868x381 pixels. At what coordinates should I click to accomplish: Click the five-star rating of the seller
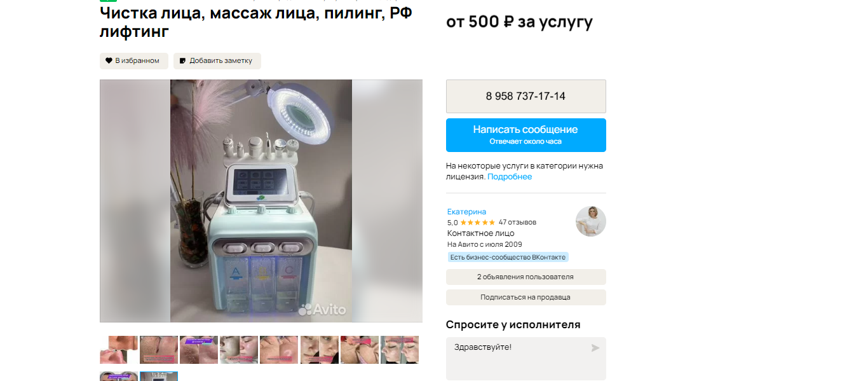478,223
